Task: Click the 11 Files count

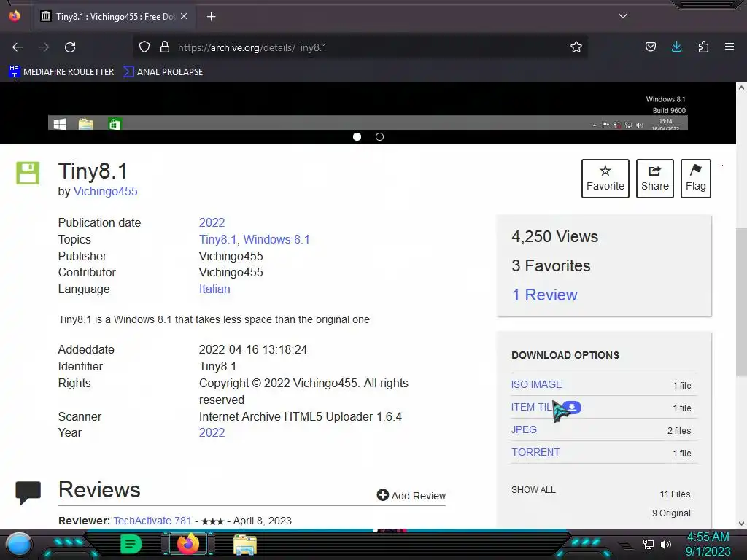Action: tap(675, 494)
